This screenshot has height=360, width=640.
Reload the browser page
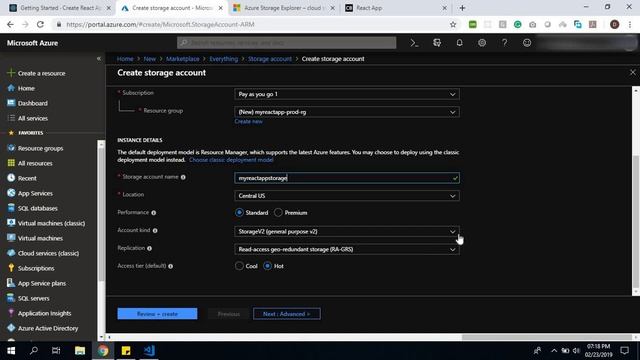point(40,24)
